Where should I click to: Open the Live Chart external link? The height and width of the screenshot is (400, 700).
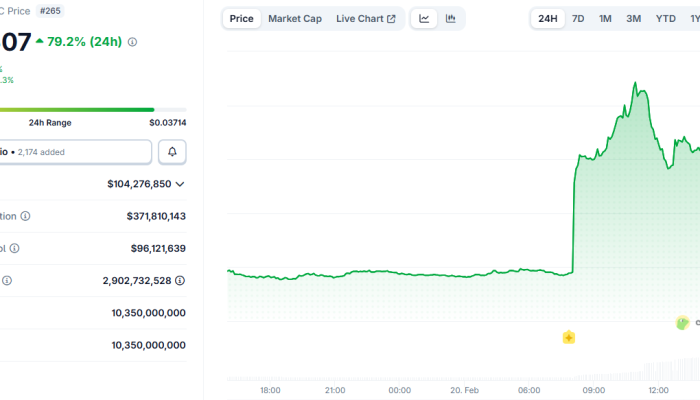(365, 19)
